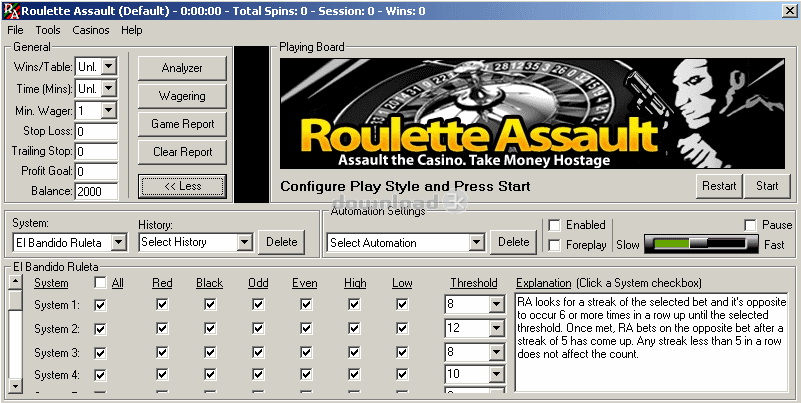Close the Roulette Assault window
The image size is (801, 403).
point(789,10)
